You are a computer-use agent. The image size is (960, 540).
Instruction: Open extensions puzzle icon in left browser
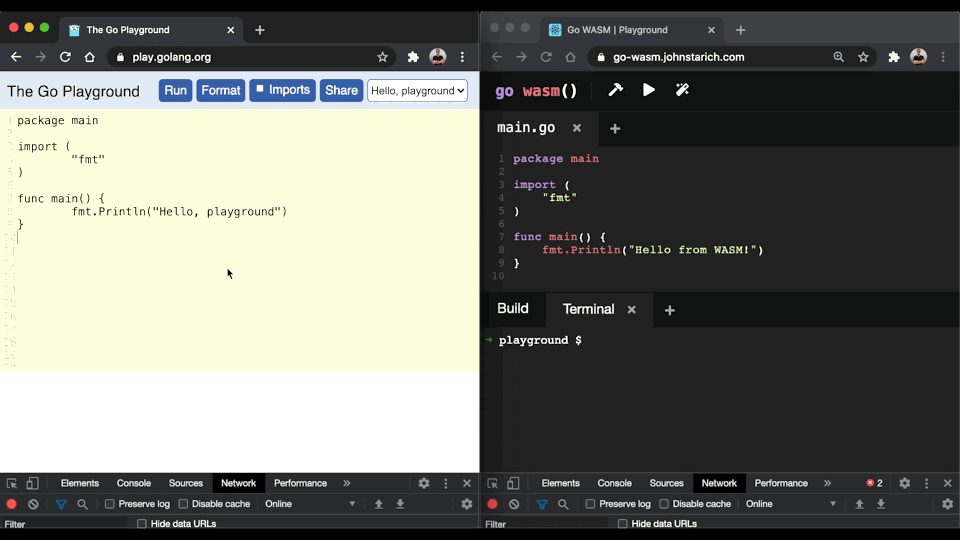413,57
